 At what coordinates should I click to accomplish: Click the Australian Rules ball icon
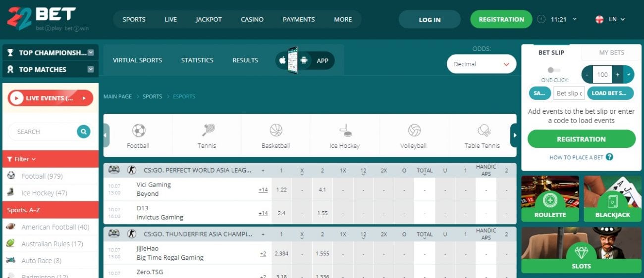coord(11,243)
